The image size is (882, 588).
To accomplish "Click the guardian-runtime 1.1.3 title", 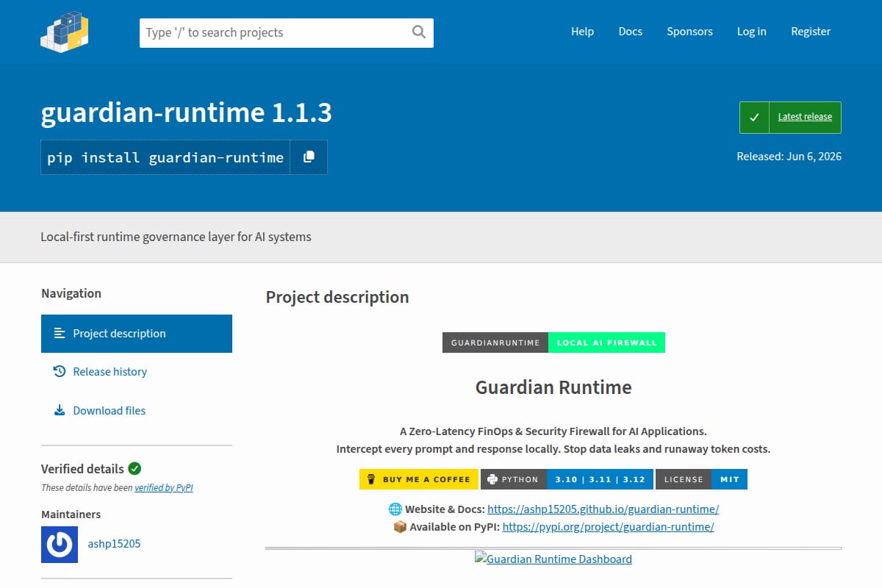I will (x=187, y=112).
